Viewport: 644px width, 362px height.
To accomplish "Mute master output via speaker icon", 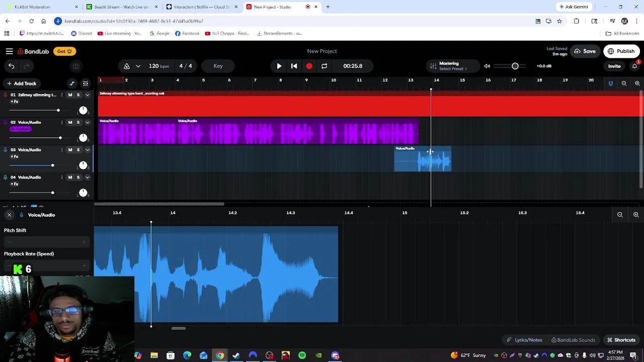I will [487, 66].
